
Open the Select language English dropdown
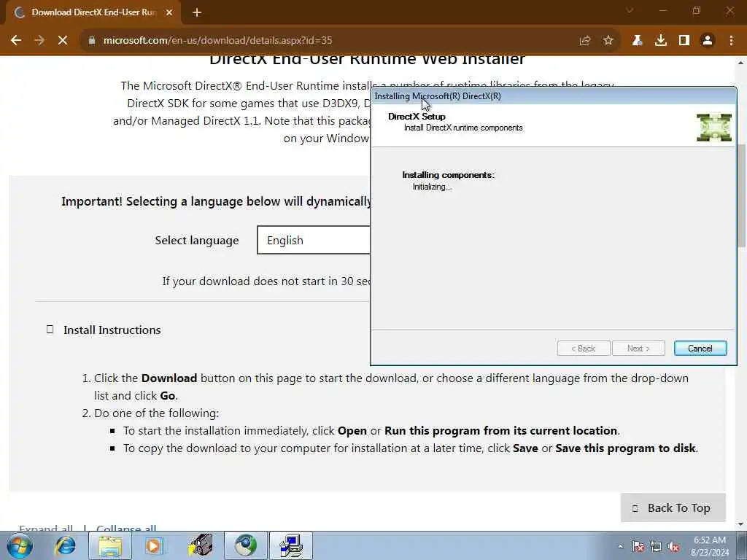pyautogui.click(x=314, y=240)
